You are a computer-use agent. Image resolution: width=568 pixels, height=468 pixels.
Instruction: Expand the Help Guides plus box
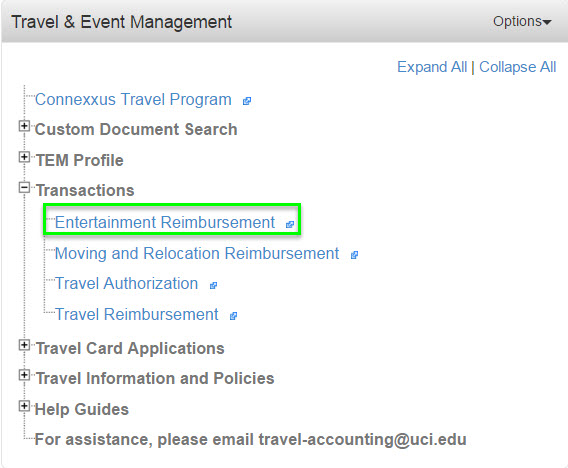click(x=24, y=406)
